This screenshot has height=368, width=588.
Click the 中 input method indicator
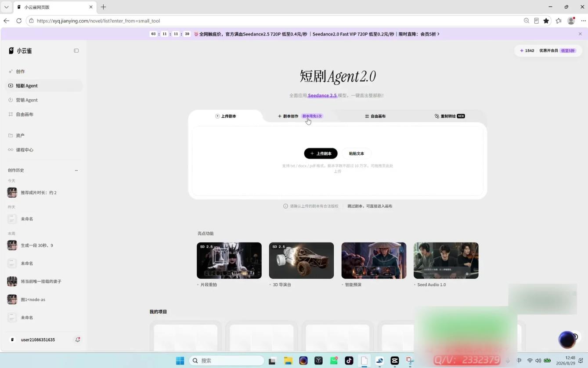[519, 361]
